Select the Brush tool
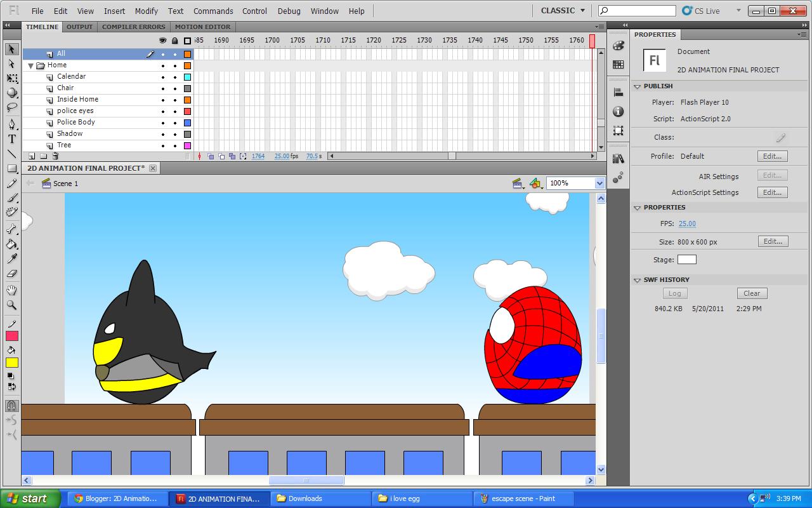The image size is (812, 508). pyautogui.click(x=11, y=199)
